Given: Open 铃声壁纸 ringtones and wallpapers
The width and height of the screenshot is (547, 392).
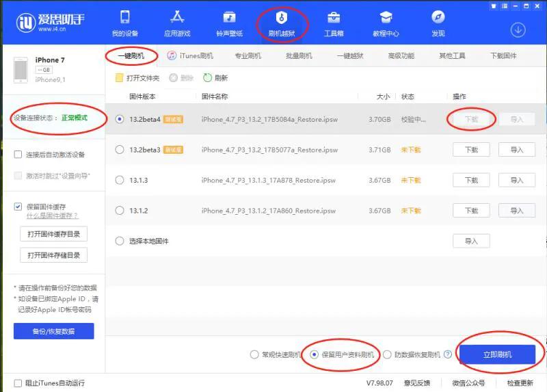Looking at the screenshot, I should coord(229,23).
